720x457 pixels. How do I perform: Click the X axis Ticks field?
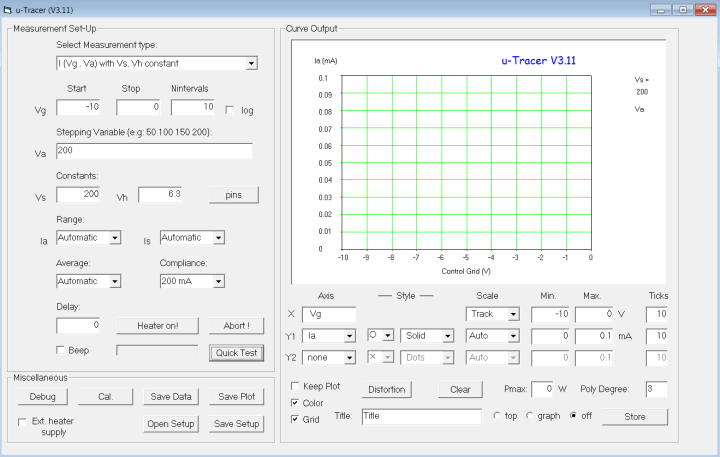pos(657,314)
